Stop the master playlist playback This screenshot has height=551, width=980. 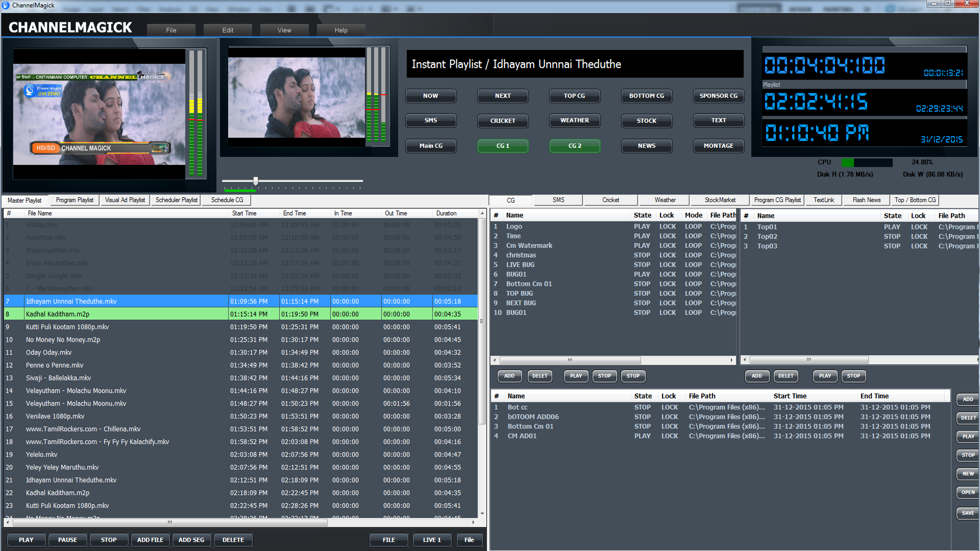tap(109, 540)
